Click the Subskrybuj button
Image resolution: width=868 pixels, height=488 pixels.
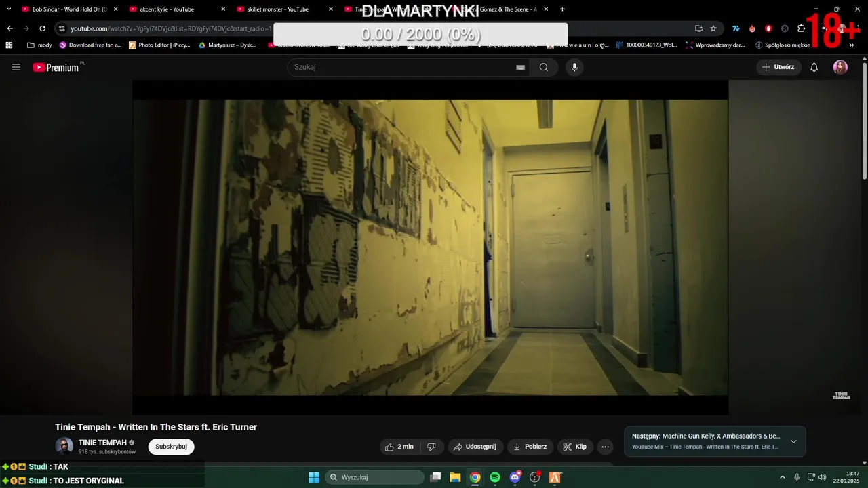click(x=171, y=447)
